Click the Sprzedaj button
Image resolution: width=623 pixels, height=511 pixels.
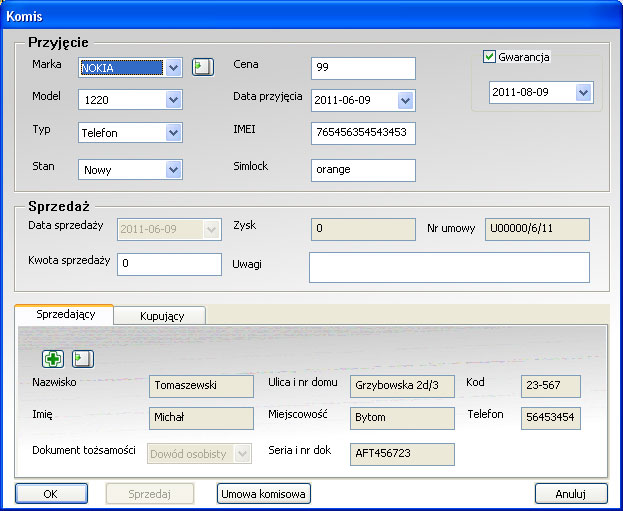point(150,494)
